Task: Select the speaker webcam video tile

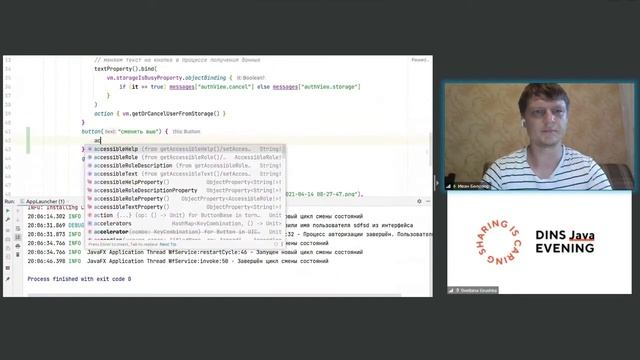Action: (539, 136)
